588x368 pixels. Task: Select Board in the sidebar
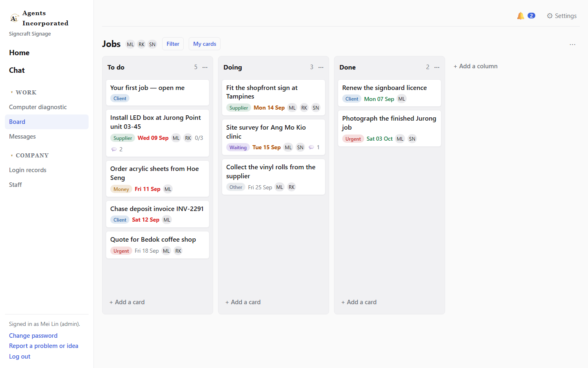coord(47,122)
